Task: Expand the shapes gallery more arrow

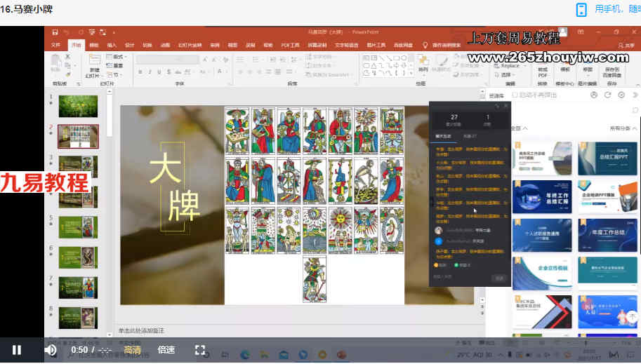Action: (x=411, y=74)
